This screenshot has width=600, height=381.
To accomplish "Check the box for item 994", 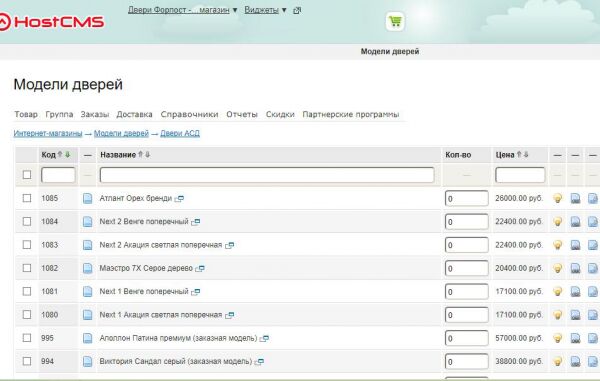I will coord(27,361).
